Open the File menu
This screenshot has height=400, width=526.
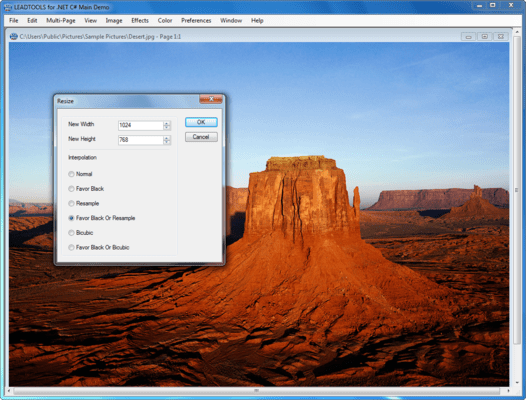pyautogui.click(x=14, y=20)
